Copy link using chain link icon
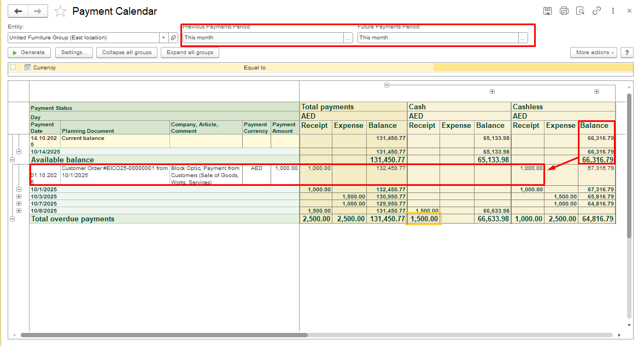 tap(597, 11)
